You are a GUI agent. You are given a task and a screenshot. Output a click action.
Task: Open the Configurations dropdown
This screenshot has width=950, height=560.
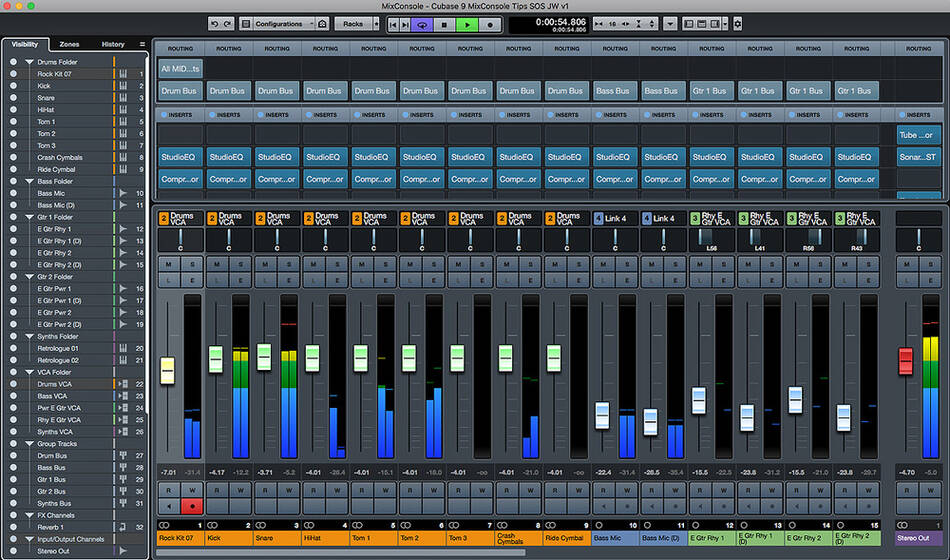click(x=284, y=24)
